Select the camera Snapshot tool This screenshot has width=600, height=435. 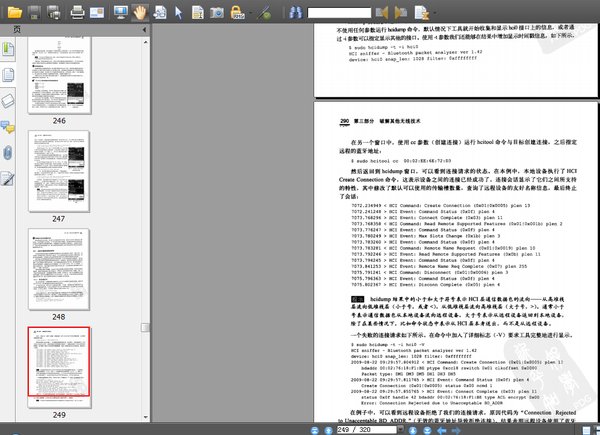click(217, 13)
